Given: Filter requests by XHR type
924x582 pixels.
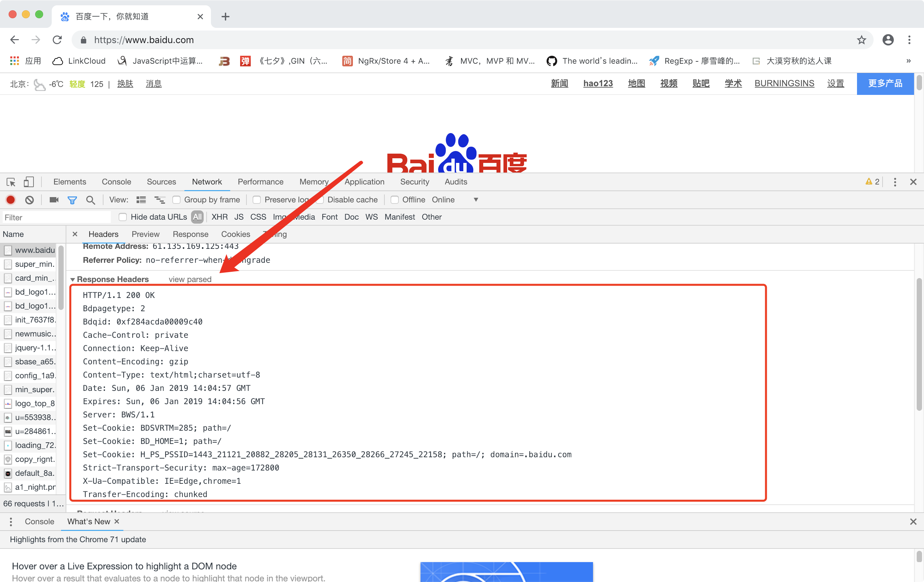Looking at the screenshot, I should 220,217.
